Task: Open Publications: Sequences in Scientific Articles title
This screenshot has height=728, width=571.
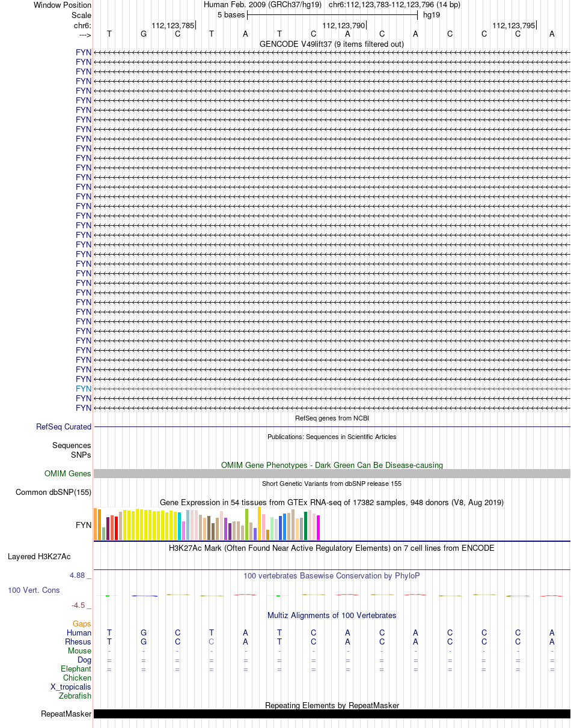Action: point(332,437)
